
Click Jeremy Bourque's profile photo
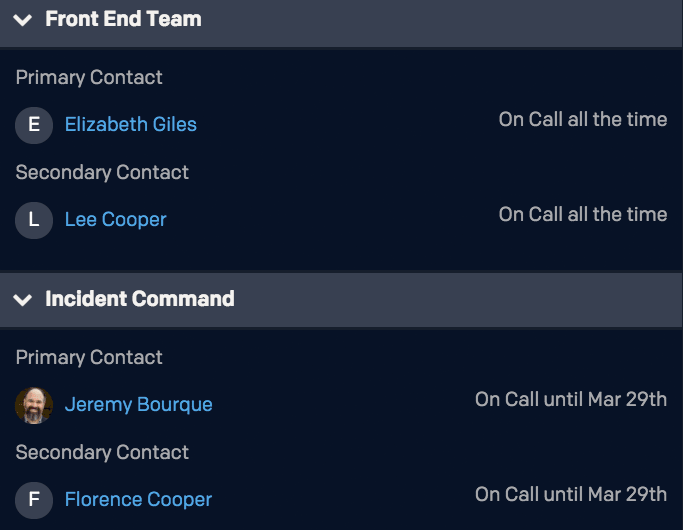point(34,405)
